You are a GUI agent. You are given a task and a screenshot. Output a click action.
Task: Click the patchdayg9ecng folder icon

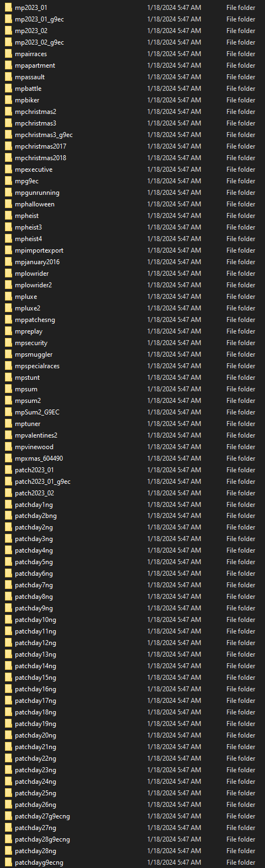(x=8, y=862)
